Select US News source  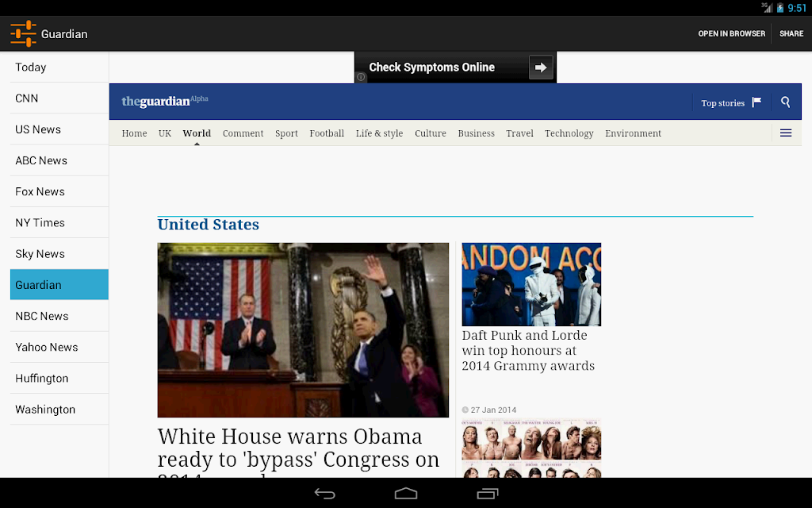click(x=59, y=129)
